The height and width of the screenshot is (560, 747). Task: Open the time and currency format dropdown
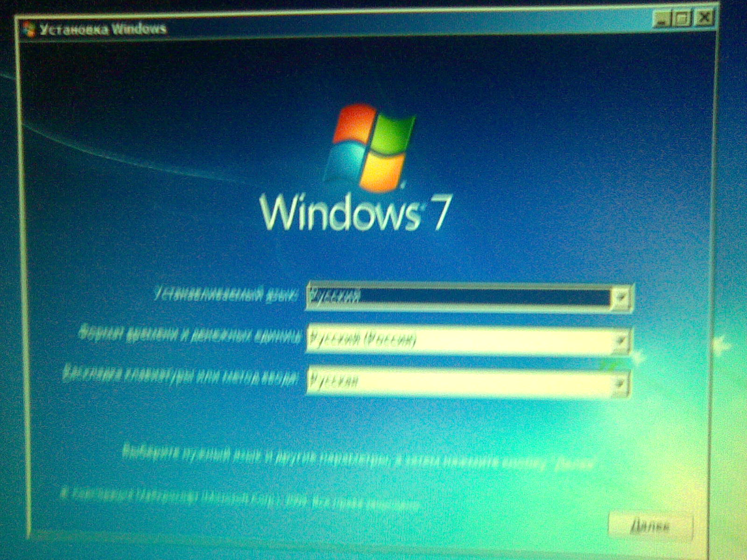(x=468, y=340)
